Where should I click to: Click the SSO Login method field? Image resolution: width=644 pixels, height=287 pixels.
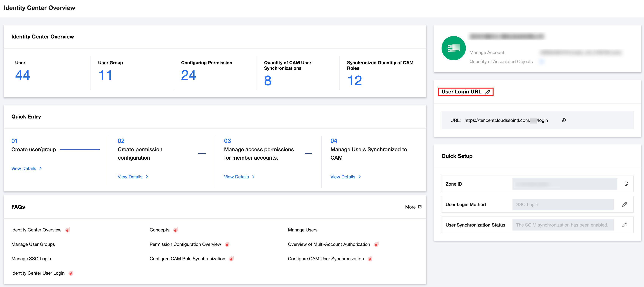pyautogui.click(x=562, y=204)
